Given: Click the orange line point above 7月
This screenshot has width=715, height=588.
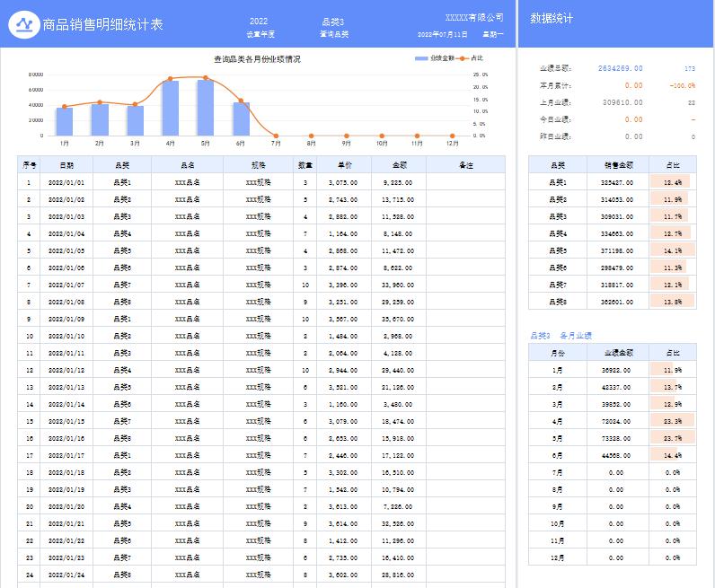Looking at the screenshot, I should 276,136.
